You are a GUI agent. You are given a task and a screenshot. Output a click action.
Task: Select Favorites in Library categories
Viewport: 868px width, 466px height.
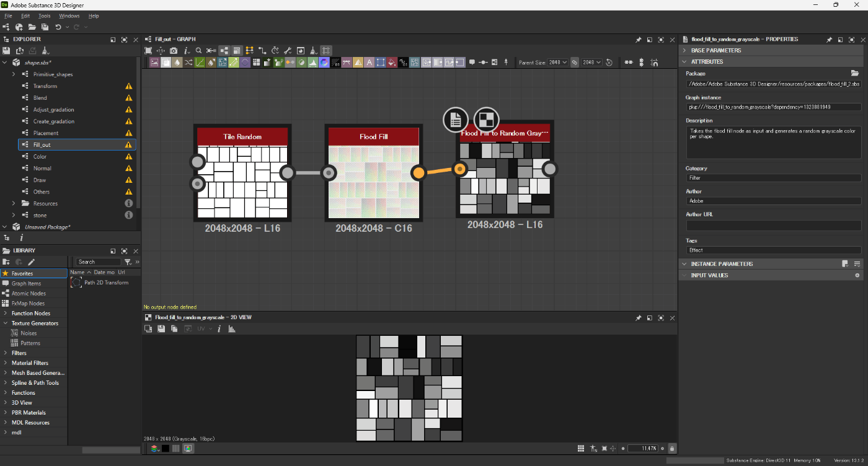coord(33,273)
